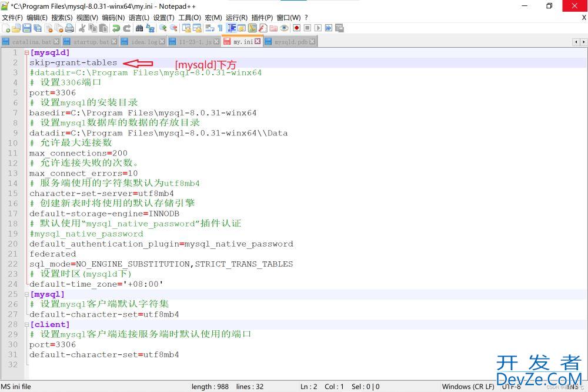The image size is (588, 392).
Task: Click the 'MS ini file' status bar entry
Action: (16, 386)
